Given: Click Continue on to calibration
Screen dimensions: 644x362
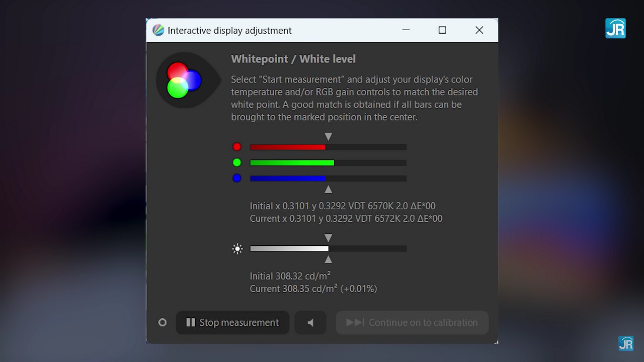Looking at the screenshot, I should pos(412,323).
